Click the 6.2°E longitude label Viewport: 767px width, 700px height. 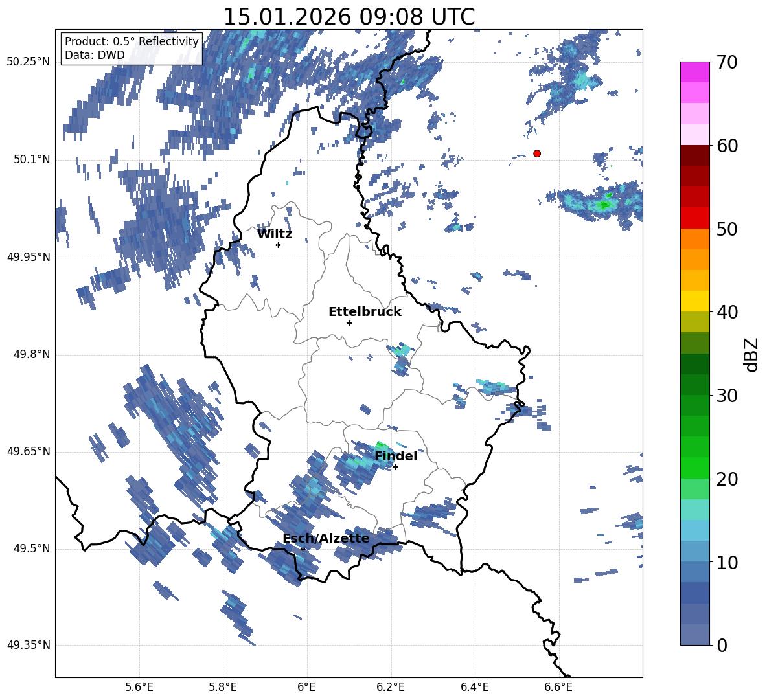(391, 687)
